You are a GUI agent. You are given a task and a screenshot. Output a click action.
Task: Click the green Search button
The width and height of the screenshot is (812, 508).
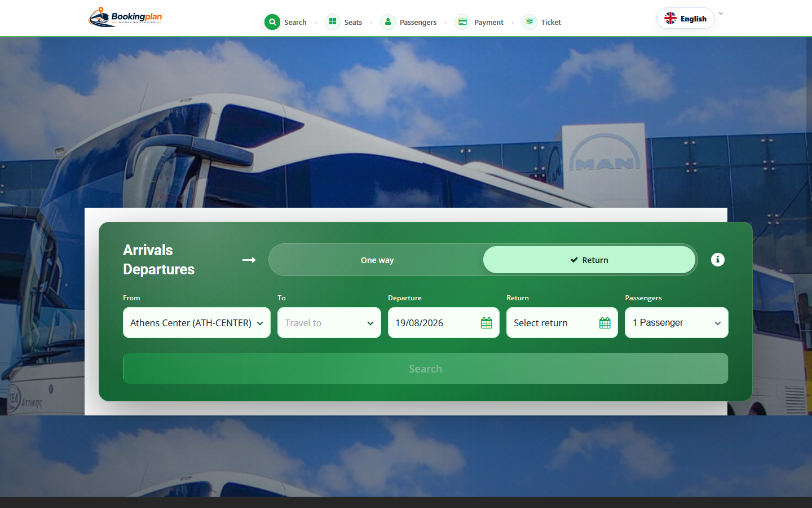point(426,369)
